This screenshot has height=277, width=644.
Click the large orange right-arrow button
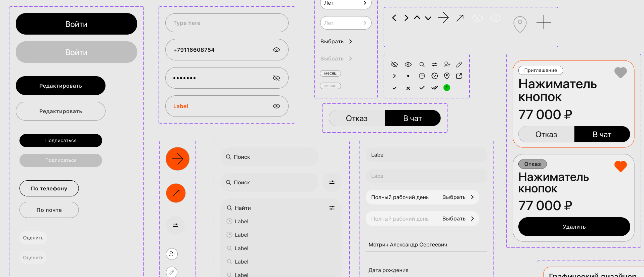pos(177,159)
